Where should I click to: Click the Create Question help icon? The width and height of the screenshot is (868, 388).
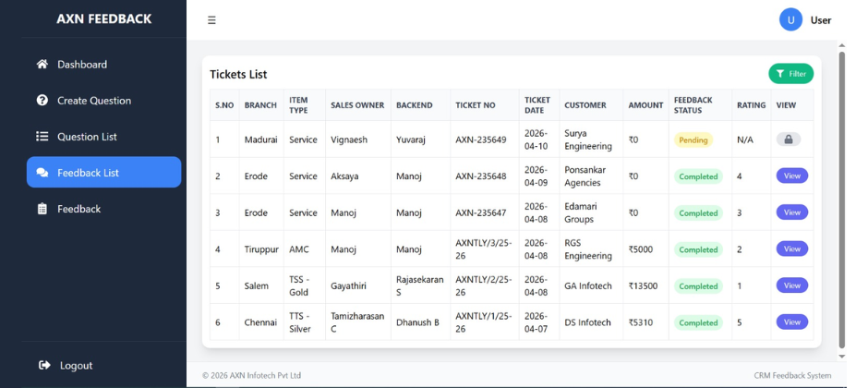point(42,101)
